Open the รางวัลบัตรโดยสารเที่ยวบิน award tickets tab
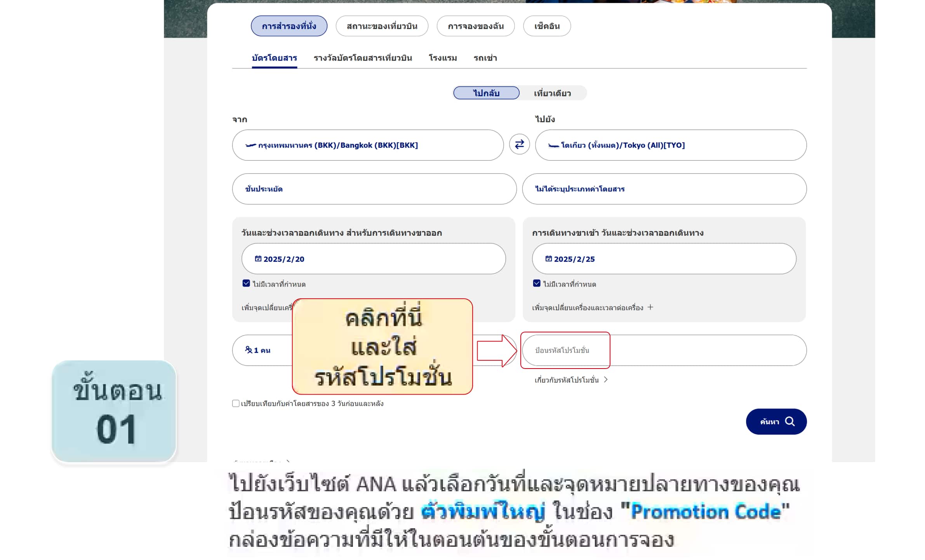The image size is (925, 560). (x=363, y=58)
